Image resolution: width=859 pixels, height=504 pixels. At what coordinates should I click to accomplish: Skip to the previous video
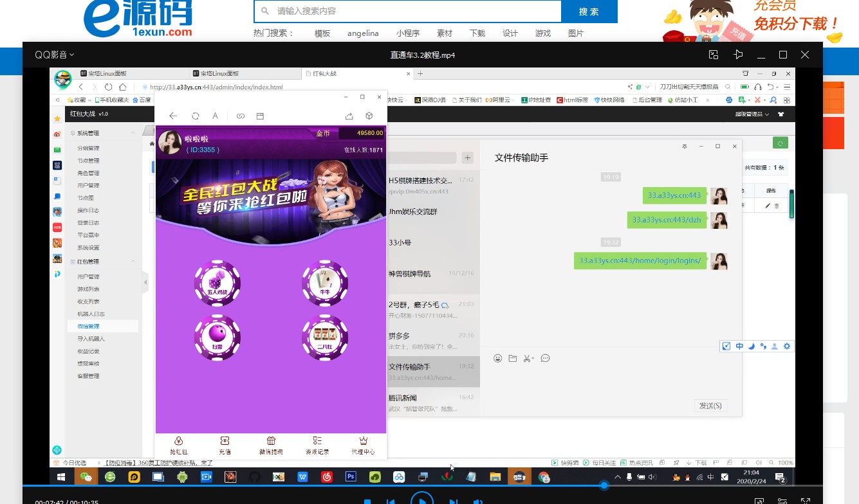coord(390,501)
